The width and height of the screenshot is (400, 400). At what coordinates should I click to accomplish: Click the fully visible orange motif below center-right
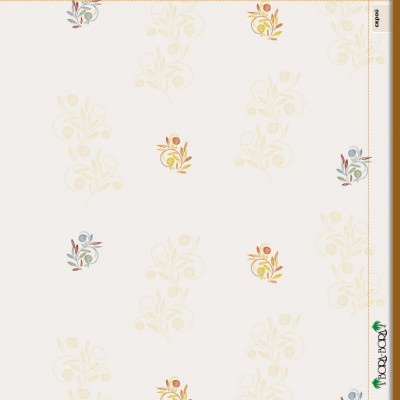tap(265, 263)
